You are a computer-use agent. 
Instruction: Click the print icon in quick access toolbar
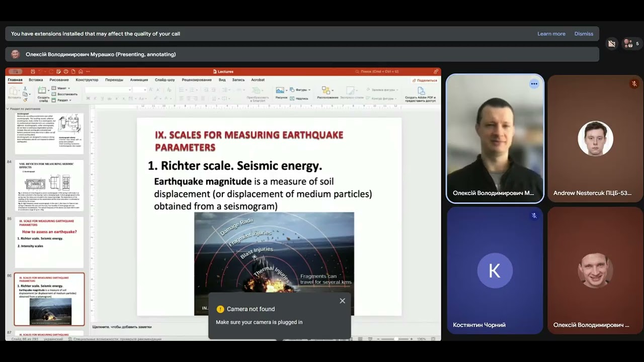point(66,71)
